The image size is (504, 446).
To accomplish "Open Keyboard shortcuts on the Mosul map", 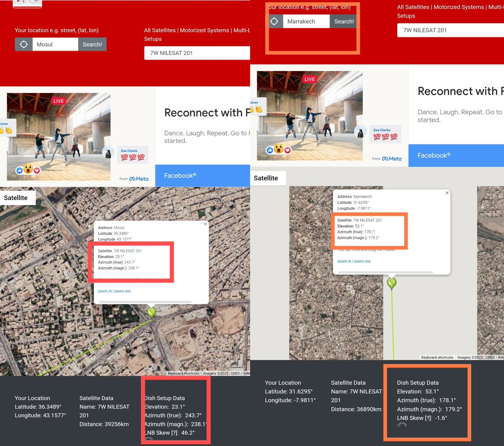I will 184,373.
